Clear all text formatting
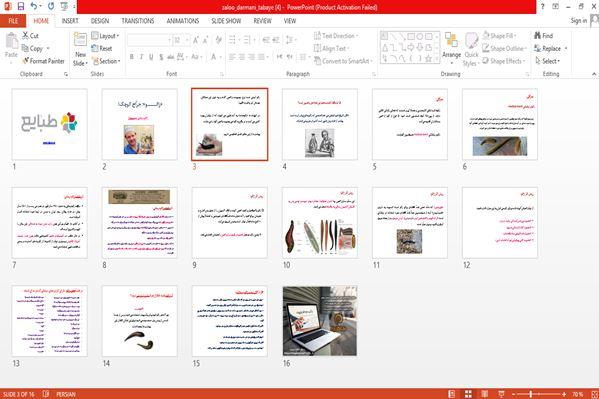The image size is (599, 399). tap(219, 40)
